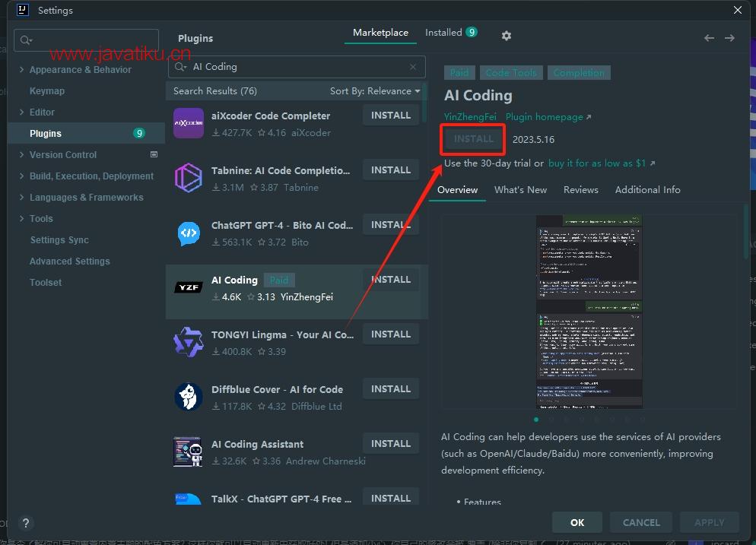This screenshot has height=545, width=756.
Task: Switch to the Marketplace tab
Action: point(380,33)
